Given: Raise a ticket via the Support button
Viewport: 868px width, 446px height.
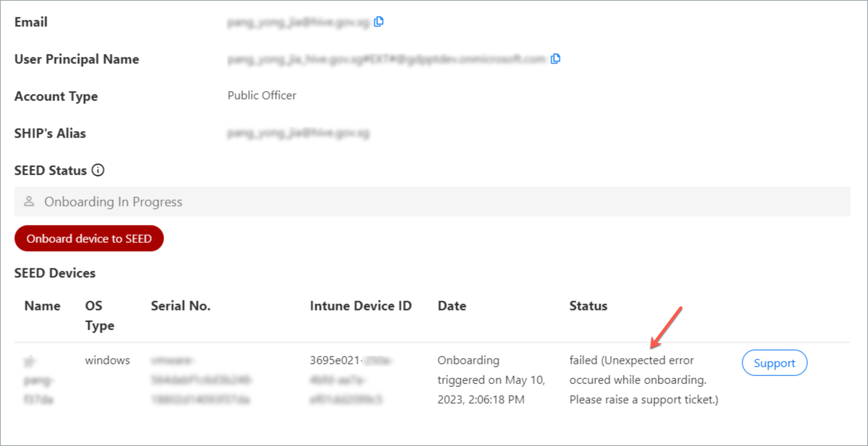Looking at the screenshot, I should (774, 363).
